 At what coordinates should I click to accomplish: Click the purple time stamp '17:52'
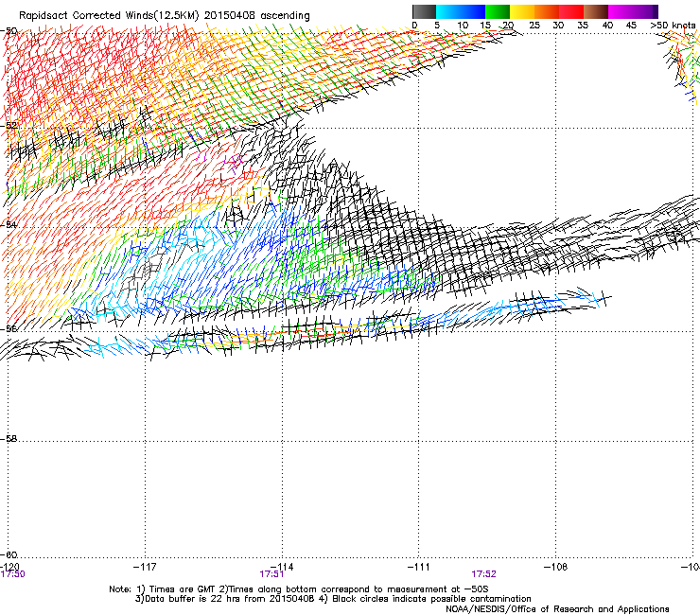click(484, 574)
